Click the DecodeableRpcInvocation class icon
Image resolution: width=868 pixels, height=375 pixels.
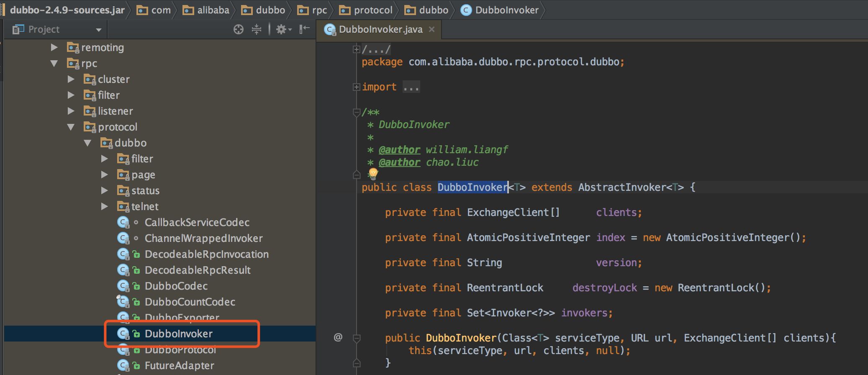(123, 254)
